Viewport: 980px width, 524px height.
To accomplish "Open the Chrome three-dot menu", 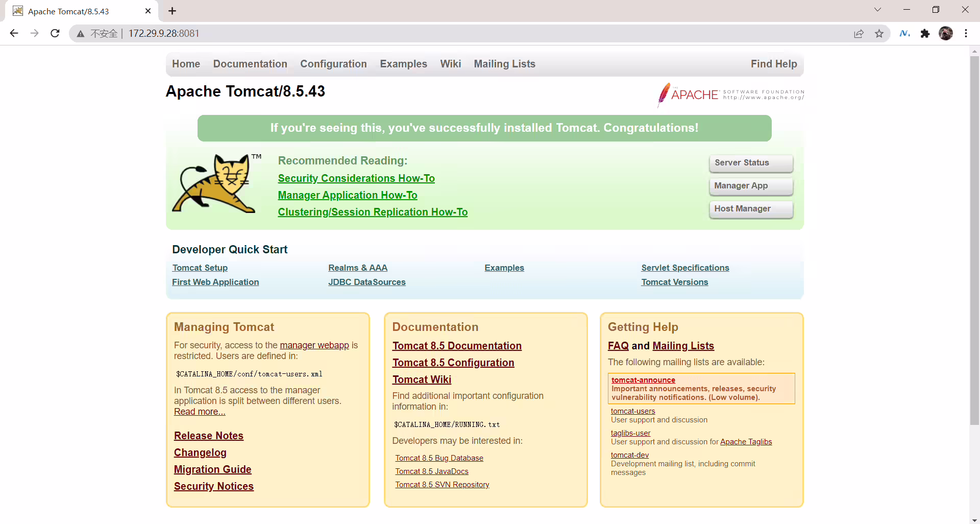I will tap(966, 34).
